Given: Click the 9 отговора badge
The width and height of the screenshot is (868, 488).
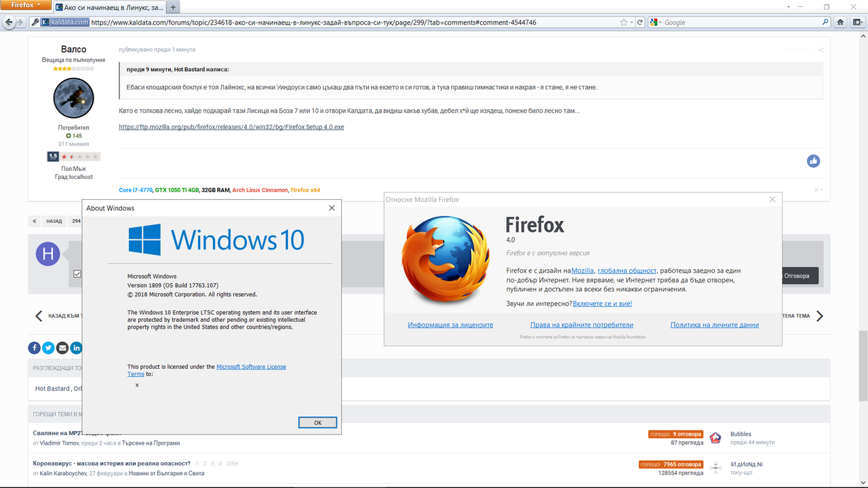Looking at the screenshot, I should 675,434.
